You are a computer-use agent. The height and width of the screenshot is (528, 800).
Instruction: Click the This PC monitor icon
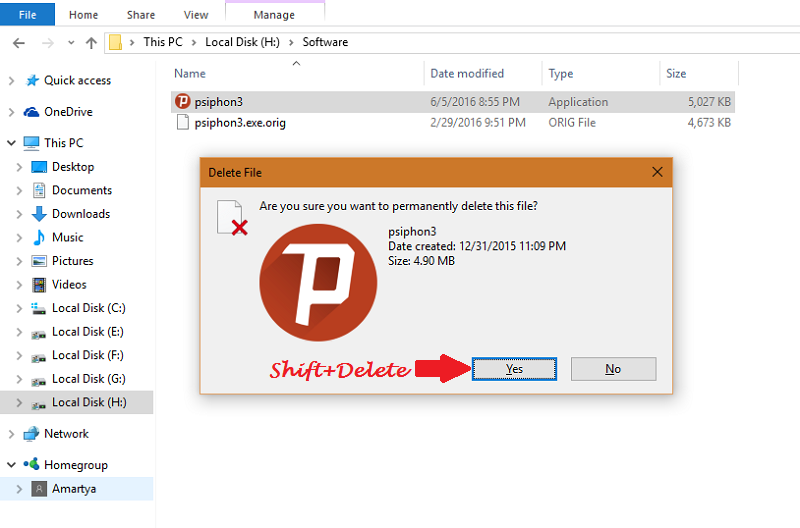(31, 143)
